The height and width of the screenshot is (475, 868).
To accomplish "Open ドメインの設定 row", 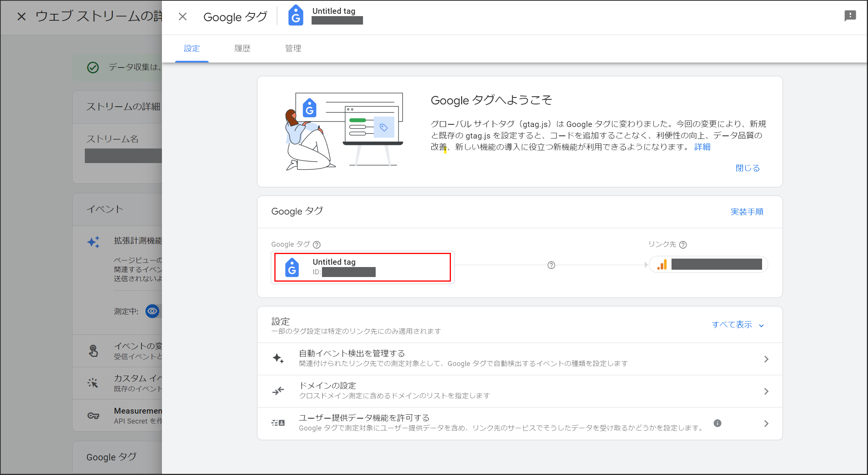I will point(520,391).
